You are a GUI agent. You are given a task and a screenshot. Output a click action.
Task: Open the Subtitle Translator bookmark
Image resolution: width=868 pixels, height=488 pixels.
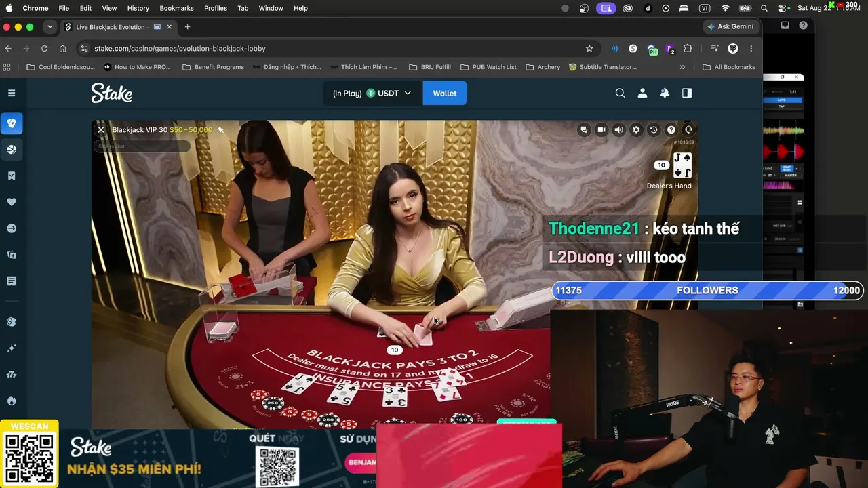click(x=603, y=67)
